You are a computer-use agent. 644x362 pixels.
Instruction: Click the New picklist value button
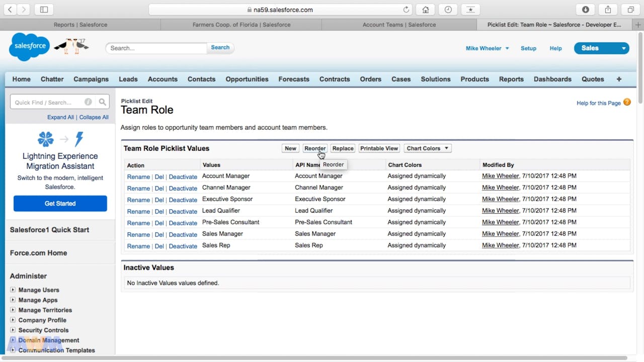[x=290, y=148]
